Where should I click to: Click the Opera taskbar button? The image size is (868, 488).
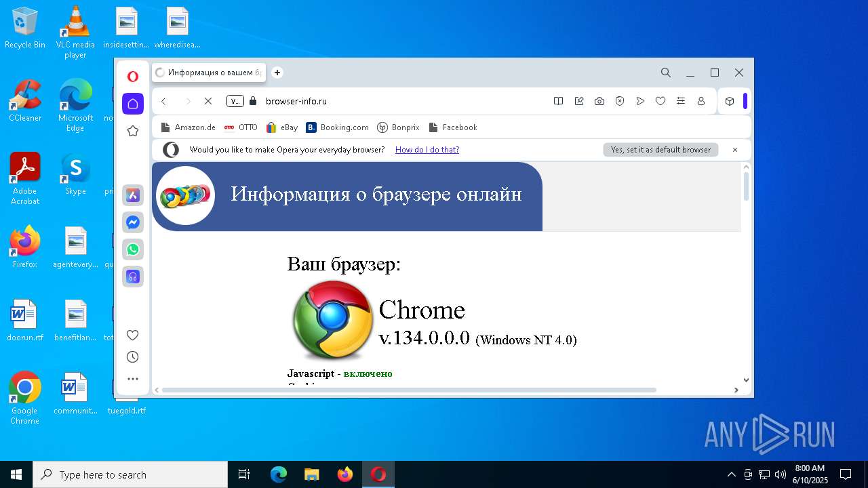378,474
